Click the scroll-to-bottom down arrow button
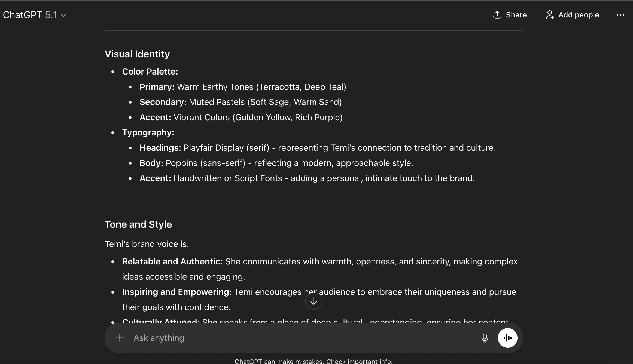 314,301
